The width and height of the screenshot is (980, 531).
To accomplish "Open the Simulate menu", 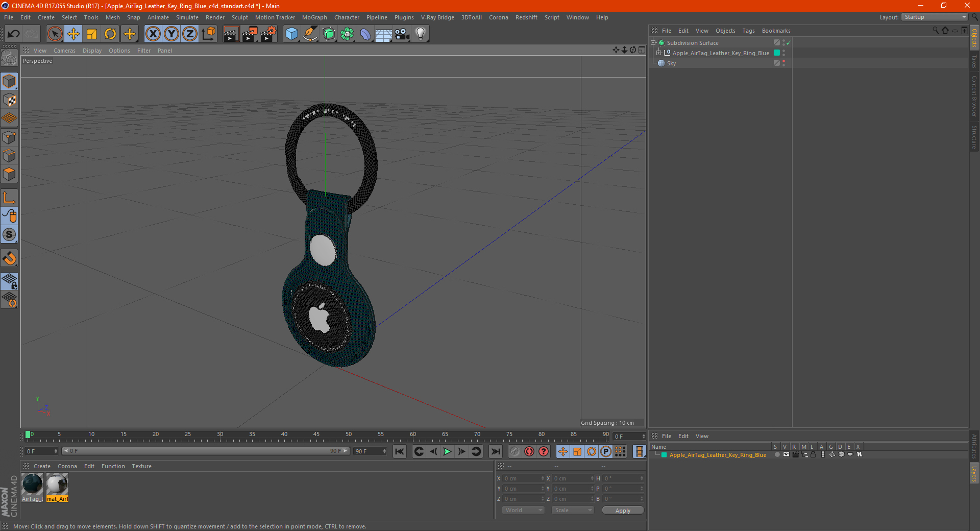I will click(187, 17).
